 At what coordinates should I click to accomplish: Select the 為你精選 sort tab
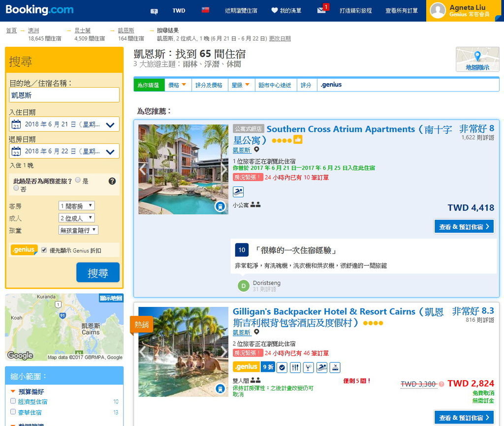[x=149, y=85]
